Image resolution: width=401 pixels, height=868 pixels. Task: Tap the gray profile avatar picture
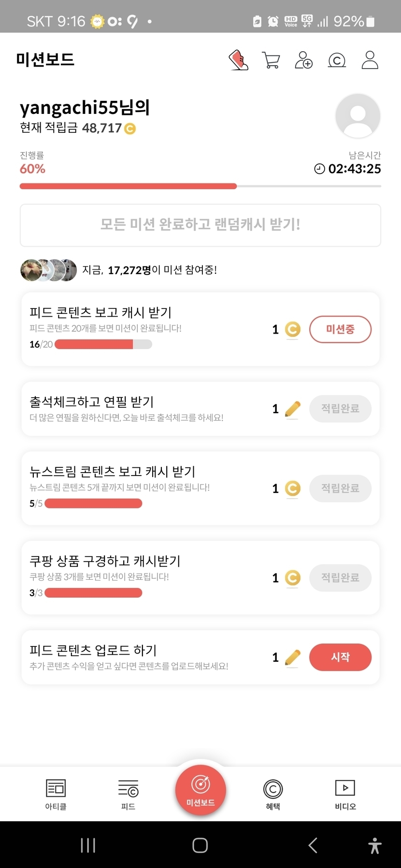[358, 116]
